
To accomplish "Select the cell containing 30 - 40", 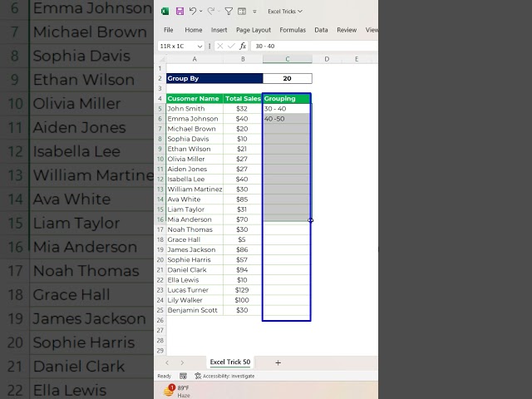I will point(286,109).
